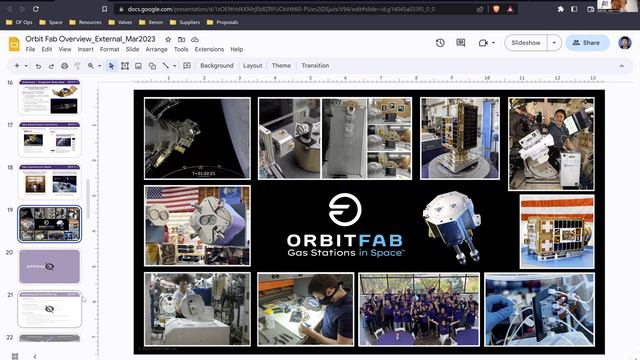
Task: Click the Background button
Action: pyautogui.click(x=217, y=66)
